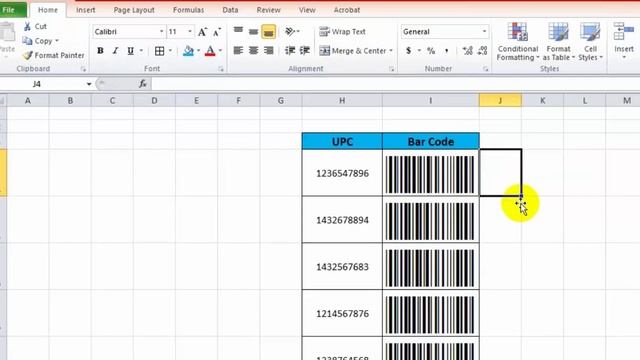This screenshot has width=640, height=360.
Task: Select column J header
Action: click(x=500, y=100)
